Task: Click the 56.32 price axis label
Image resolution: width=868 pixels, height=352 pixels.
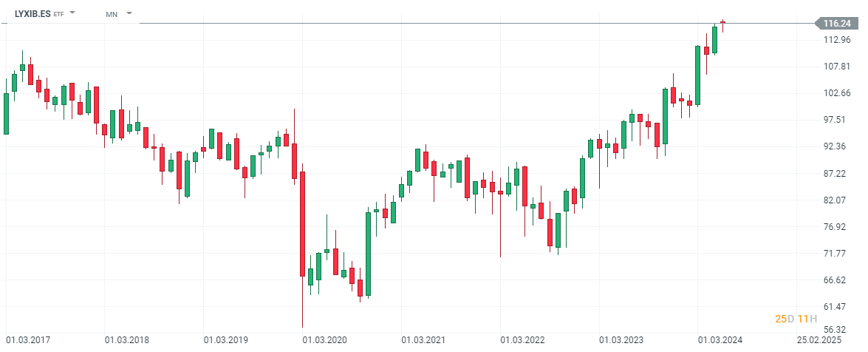Action: (836, 330)
